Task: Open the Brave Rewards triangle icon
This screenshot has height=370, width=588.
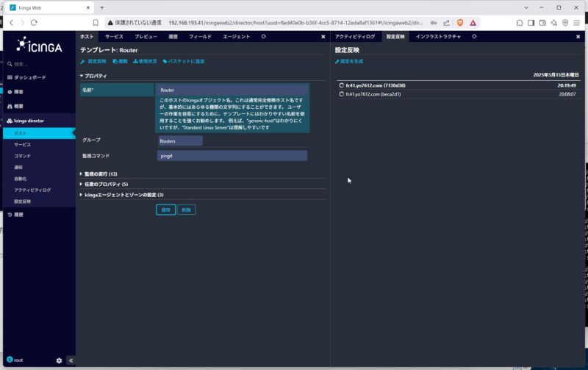Action: pyautogui.click(x=473, y=23)
